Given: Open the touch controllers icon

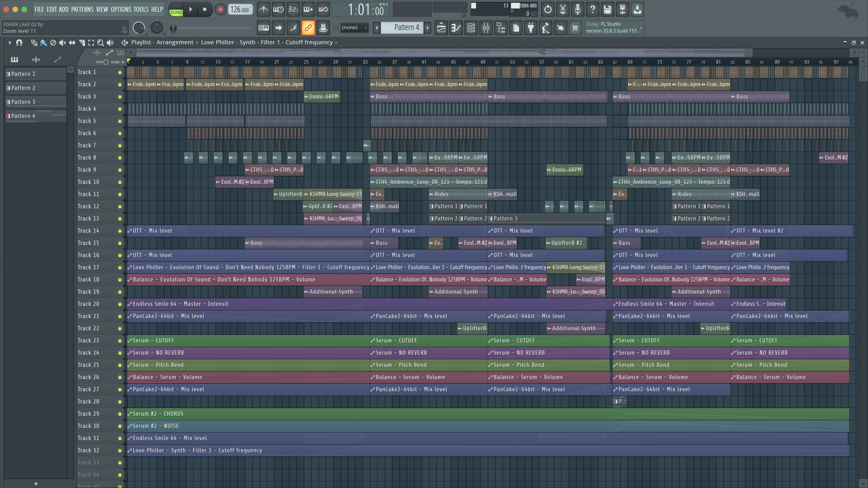Looking at the screenshot, I should click(x=561, y=28).
